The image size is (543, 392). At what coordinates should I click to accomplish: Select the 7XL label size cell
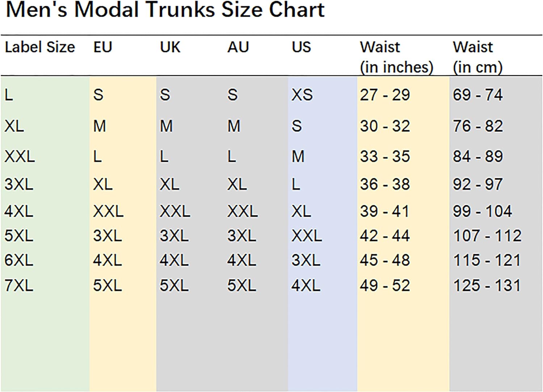point(19,286)
